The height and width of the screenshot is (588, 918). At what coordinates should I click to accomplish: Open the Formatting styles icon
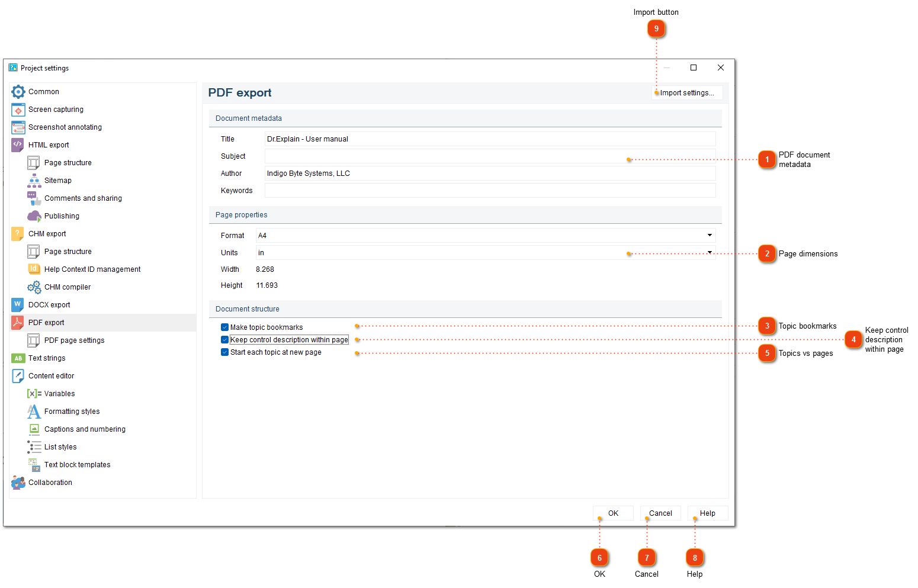[34, 411]
